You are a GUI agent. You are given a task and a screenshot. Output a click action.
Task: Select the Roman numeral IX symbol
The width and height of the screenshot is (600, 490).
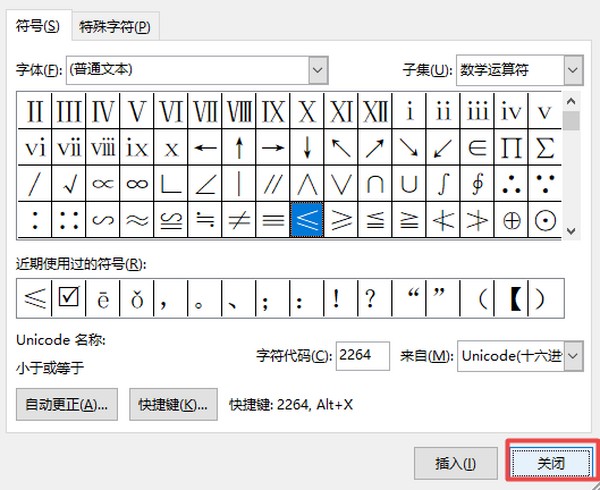pyautogui.click(x=273, y=111)
